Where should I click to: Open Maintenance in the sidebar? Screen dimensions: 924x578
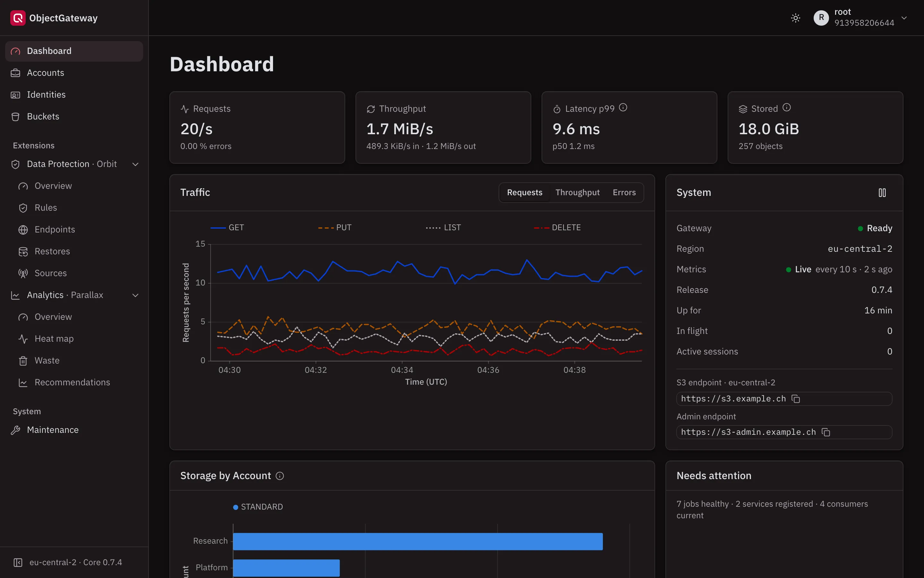tap(74, 430)
